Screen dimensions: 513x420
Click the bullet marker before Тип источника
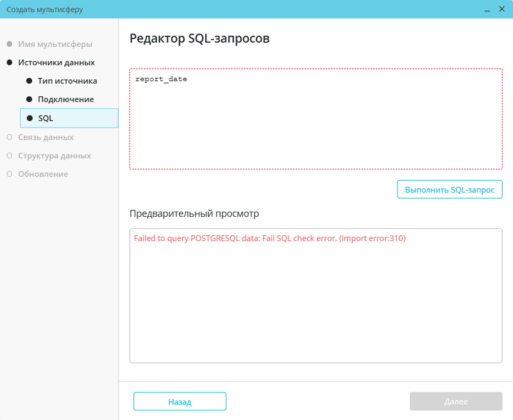29,81
